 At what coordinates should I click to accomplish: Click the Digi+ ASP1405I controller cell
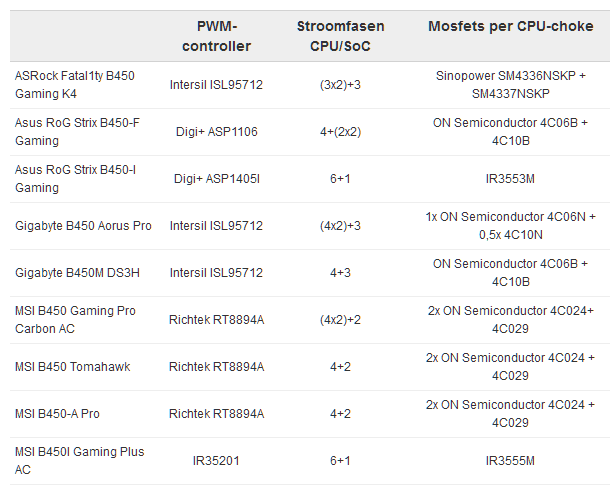[216, 179]
